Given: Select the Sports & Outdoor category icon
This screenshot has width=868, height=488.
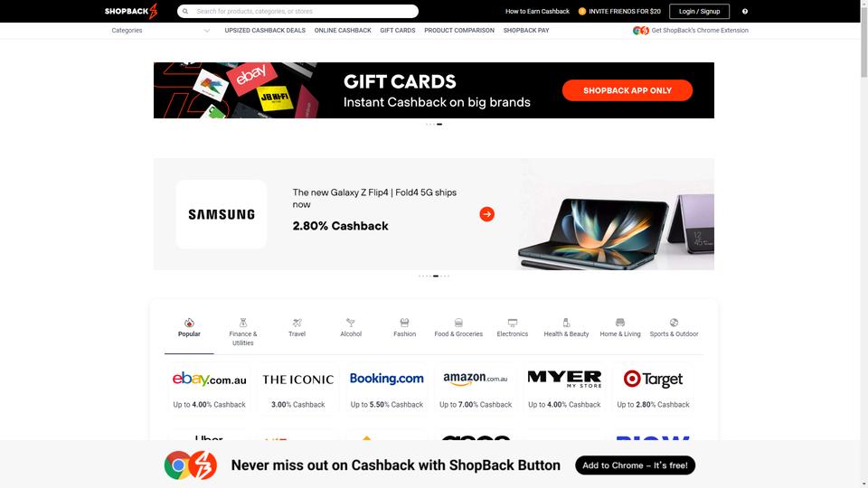Looking at the screenshot, I should click(674, 323).
